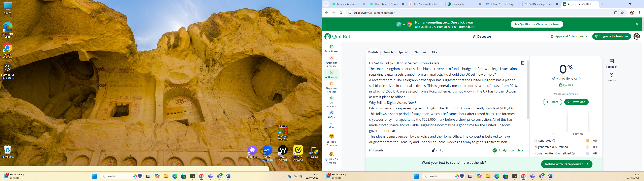
Task: Select the French language tab
Action: pos(388,52)
